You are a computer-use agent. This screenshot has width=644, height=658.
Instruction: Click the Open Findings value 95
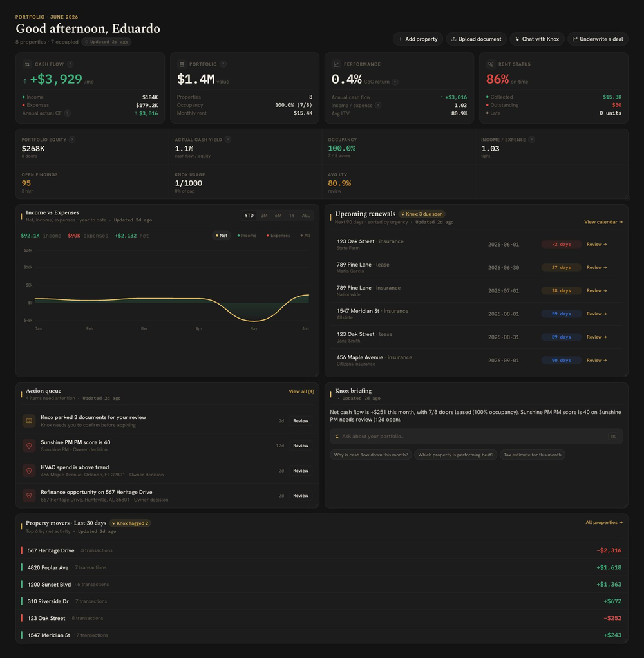click(26, 183)
